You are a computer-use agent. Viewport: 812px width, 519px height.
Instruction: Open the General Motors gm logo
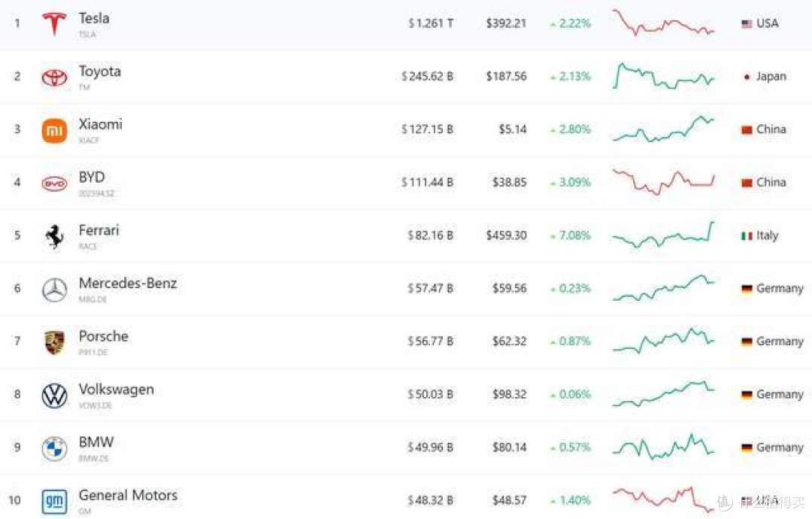[x=54, y=502]
